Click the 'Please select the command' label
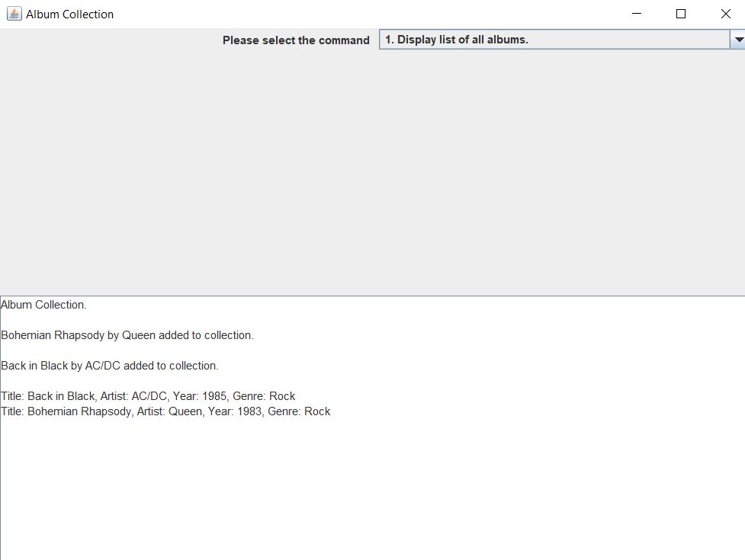 (296, 40)
